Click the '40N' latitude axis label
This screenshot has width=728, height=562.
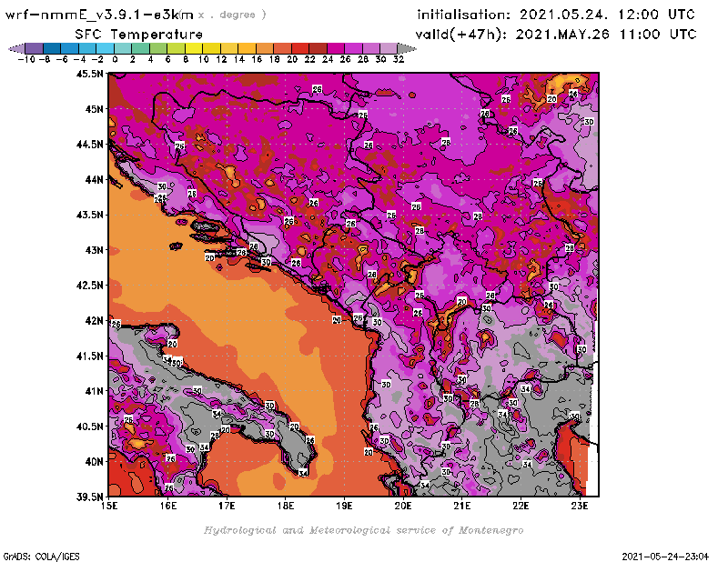(94, 462)
